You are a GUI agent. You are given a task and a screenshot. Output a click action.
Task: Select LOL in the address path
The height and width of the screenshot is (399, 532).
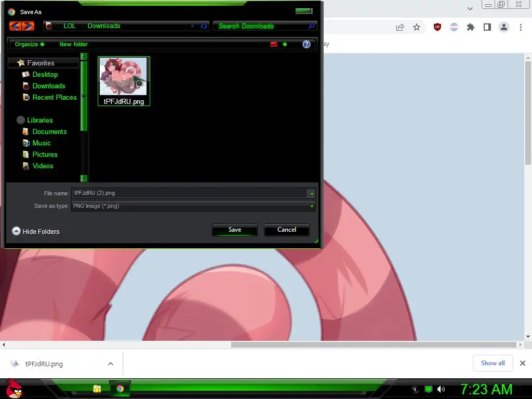[x=70, y=26]
